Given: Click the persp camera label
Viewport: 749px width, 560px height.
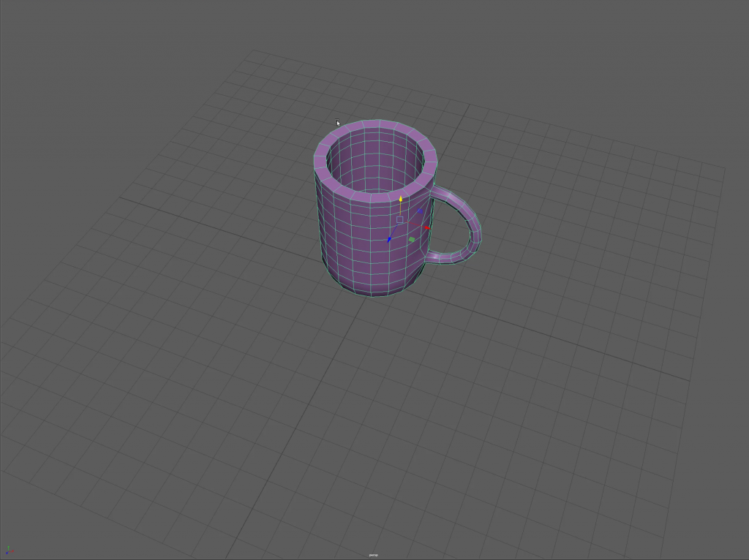Looking at the screenshot, I should click(x=374, y=556).
